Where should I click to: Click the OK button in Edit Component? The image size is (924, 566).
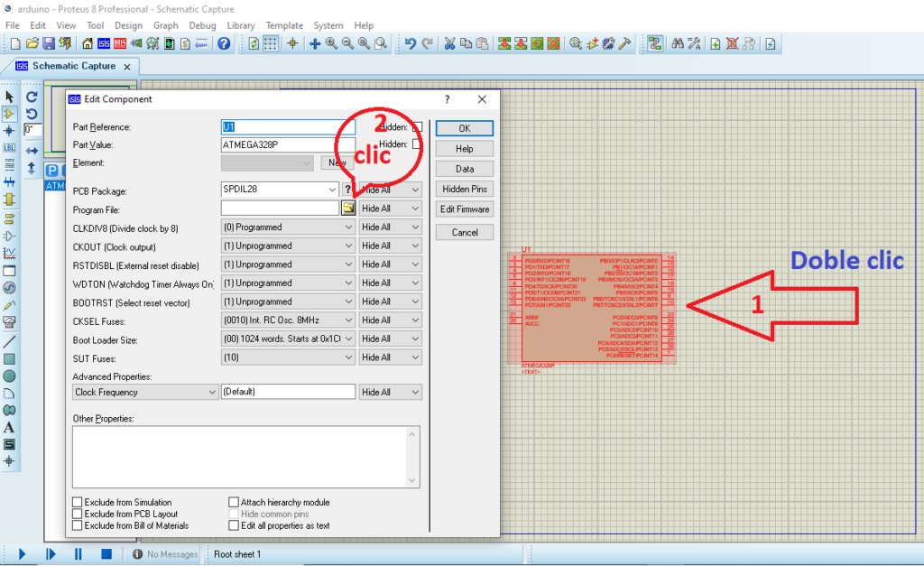(x=464, y=128)
